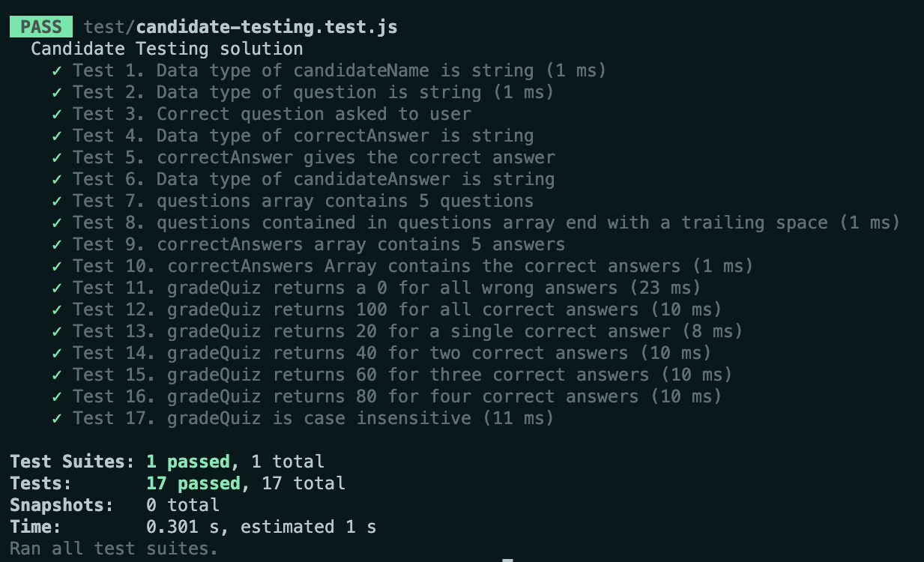Viewport: 924px width, 562px height.
Task: Click the checkmark beside Test 9
Action: (x=57, y=245)
